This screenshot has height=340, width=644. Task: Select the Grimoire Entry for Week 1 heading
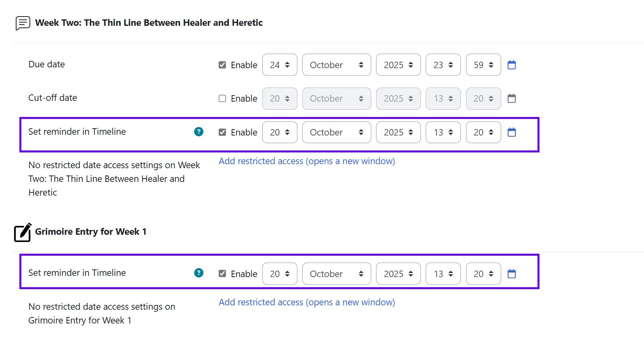tap(91, 232)
